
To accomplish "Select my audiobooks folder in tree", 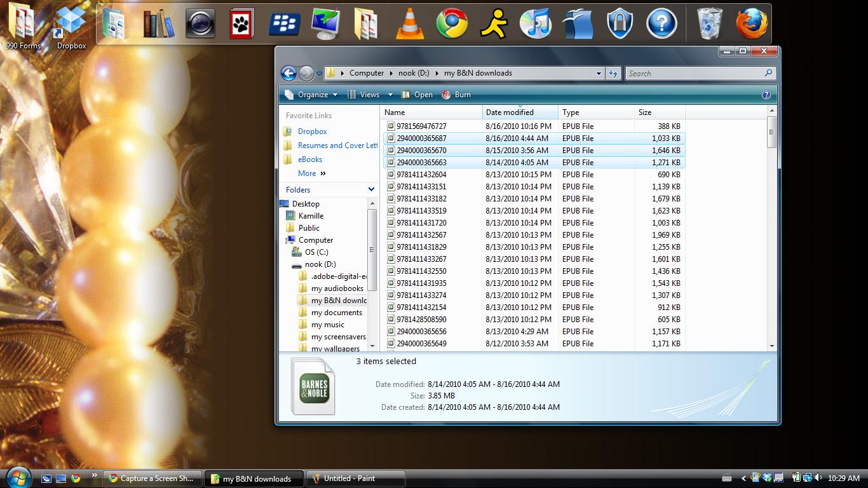I will [x=337, y=288].
